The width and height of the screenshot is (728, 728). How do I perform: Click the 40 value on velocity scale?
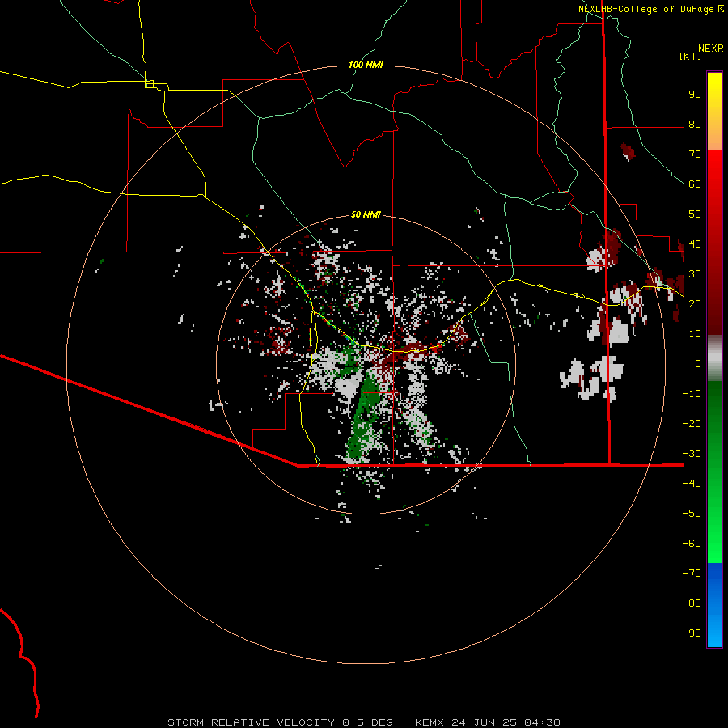[x=695, y=244]
